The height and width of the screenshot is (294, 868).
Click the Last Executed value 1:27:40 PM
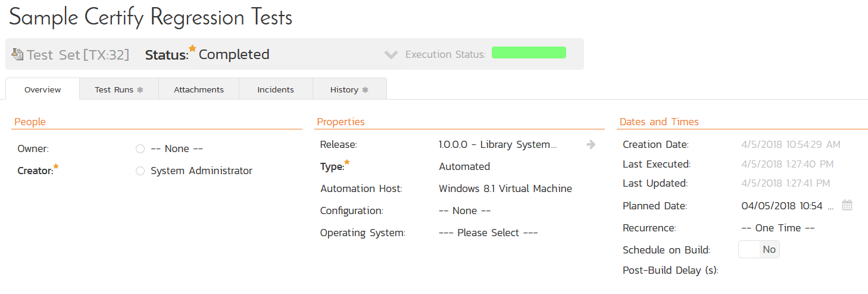pyautogui.click(x=788, y=164)
